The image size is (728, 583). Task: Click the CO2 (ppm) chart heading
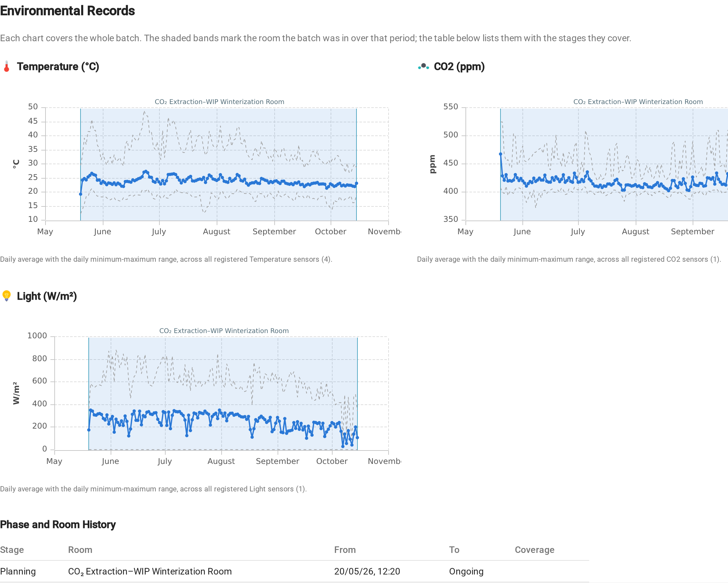[459, 66]
